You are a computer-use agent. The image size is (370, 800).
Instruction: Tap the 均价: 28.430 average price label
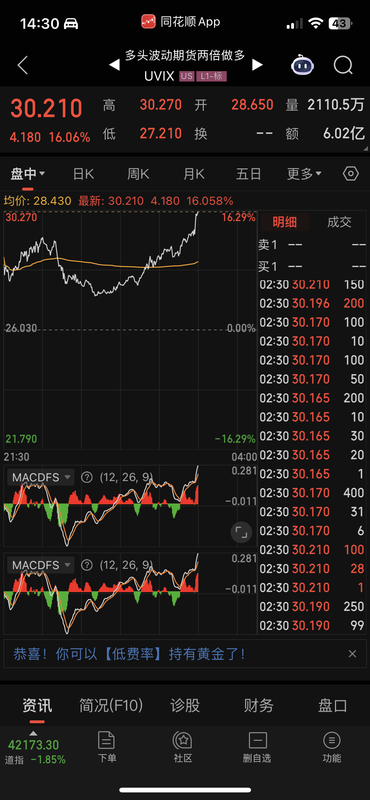coord(37,201)
